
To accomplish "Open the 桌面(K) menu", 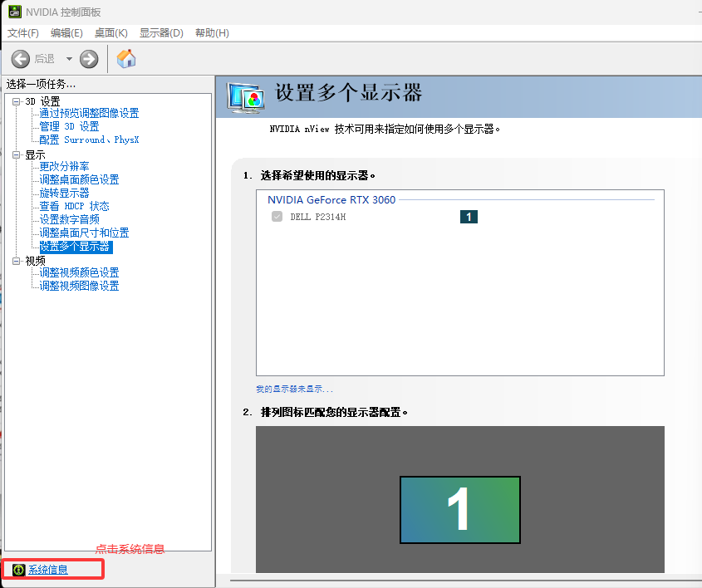I will [111, 33].
